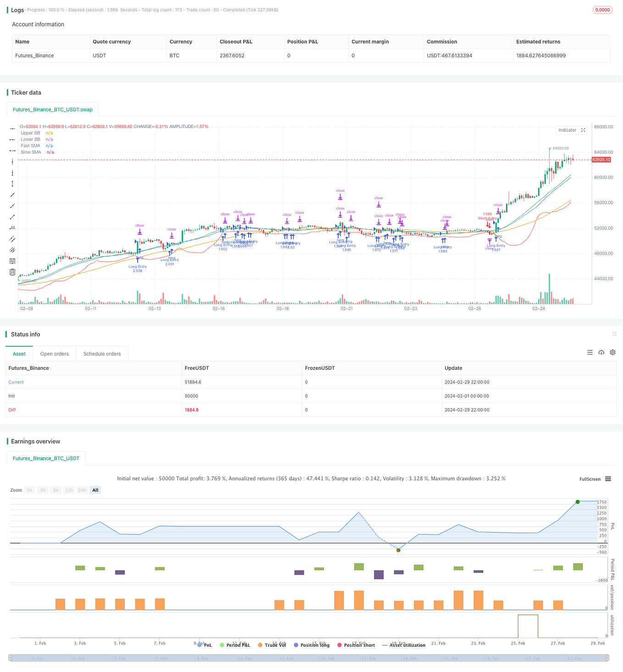Switch to the Open orders tab
The height and width of the screenshot is (672, 623).
pyautogui.click(x=54, y=353)
